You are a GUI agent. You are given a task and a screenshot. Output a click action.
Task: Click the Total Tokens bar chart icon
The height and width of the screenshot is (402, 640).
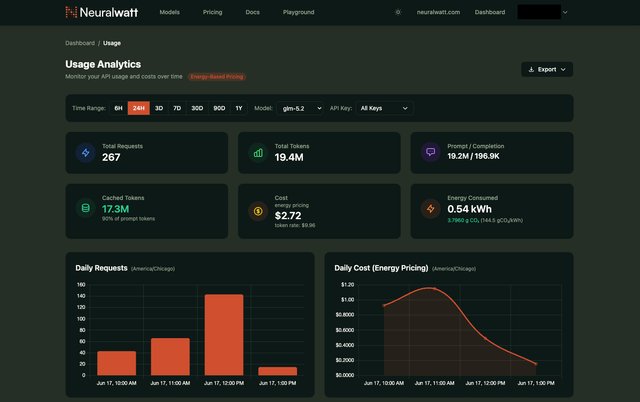point(258,153)
